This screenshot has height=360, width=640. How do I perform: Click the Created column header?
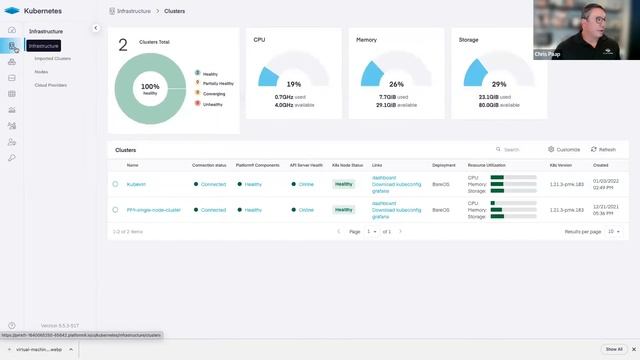[600, 165]
